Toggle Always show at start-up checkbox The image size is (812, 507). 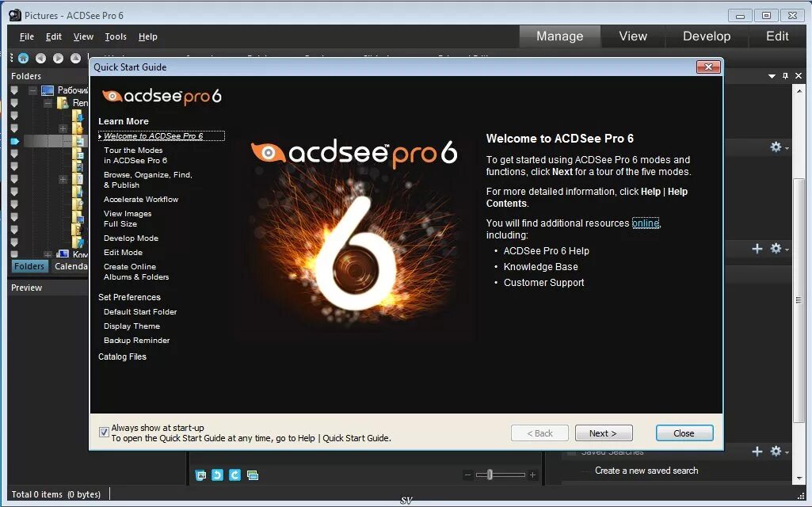tap(104, 432)
